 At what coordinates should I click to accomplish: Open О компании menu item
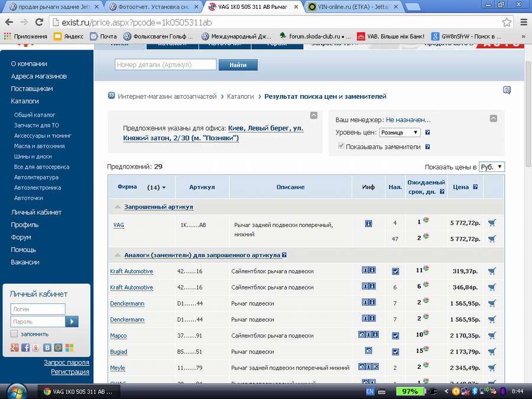tap(29, 63)
